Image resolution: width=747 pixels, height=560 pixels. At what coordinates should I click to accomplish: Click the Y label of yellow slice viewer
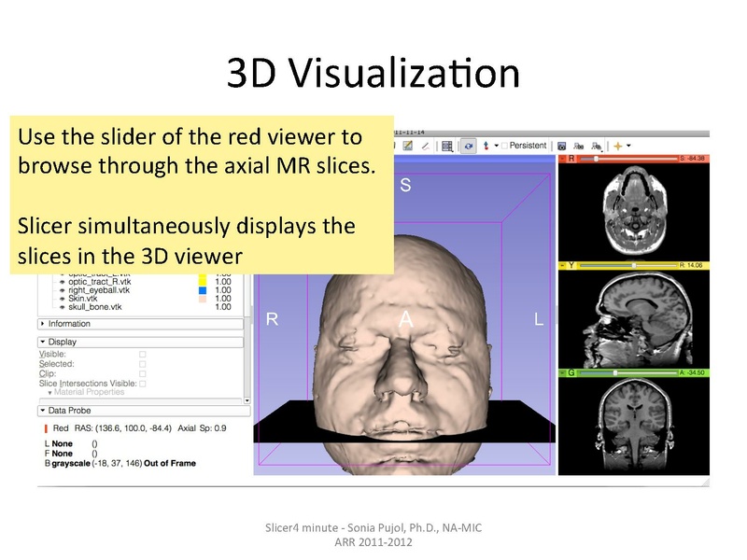pyautogui.click(x=571, y=265)
